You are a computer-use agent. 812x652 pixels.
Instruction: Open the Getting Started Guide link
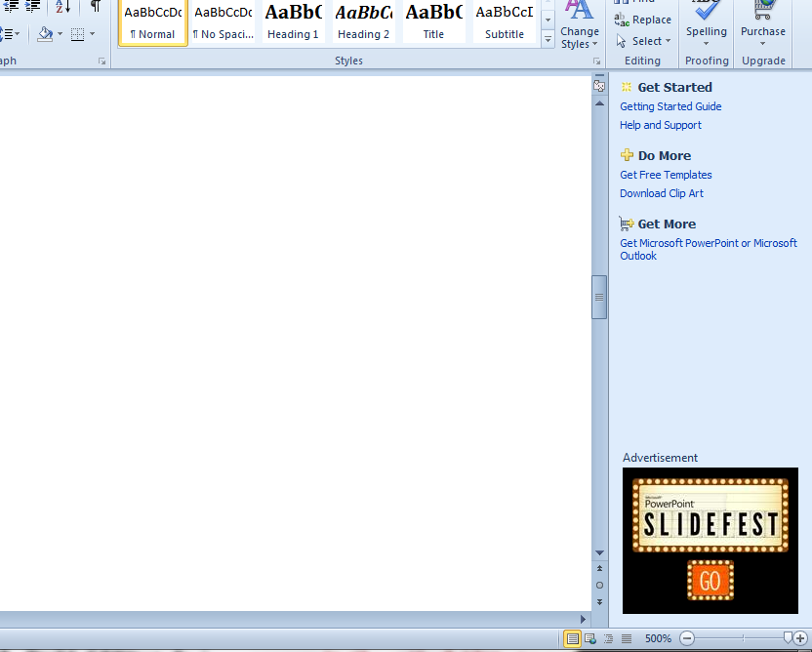coord(670,106)
